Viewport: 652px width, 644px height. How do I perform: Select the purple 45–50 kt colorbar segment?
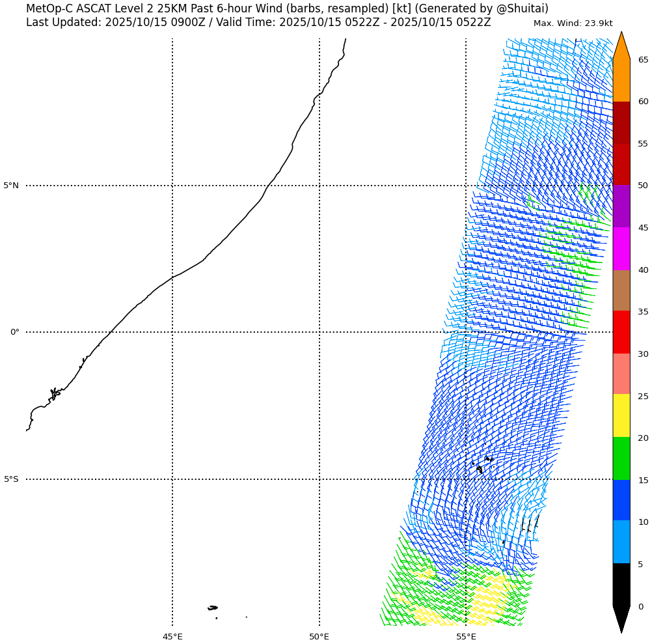click(x=621, y=206)
